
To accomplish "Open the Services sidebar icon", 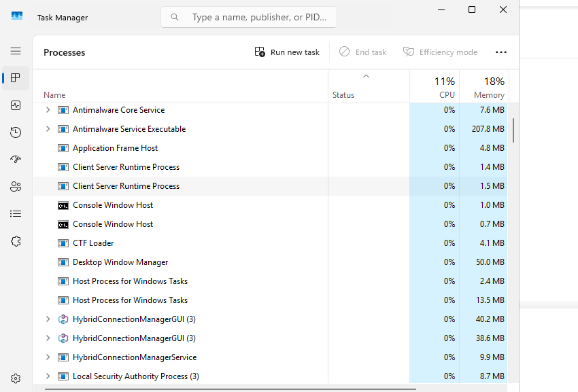I will 16,241.
